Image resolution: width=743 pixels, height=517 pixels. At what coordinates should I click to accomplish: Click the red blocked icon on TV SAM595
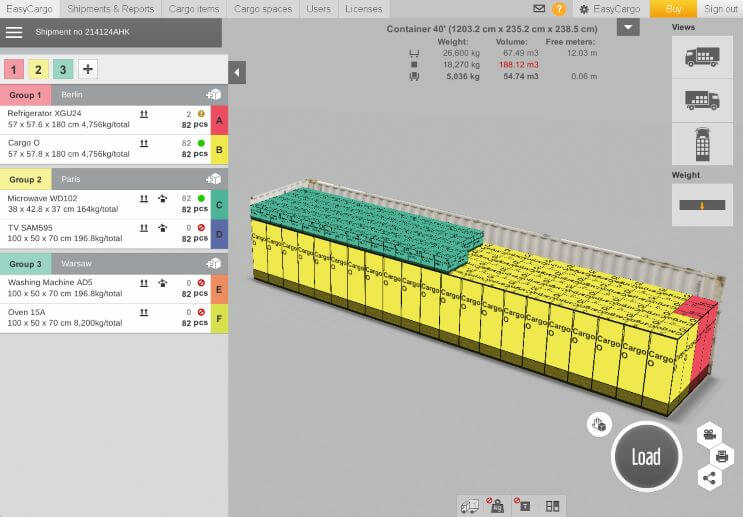coord(201,228)
